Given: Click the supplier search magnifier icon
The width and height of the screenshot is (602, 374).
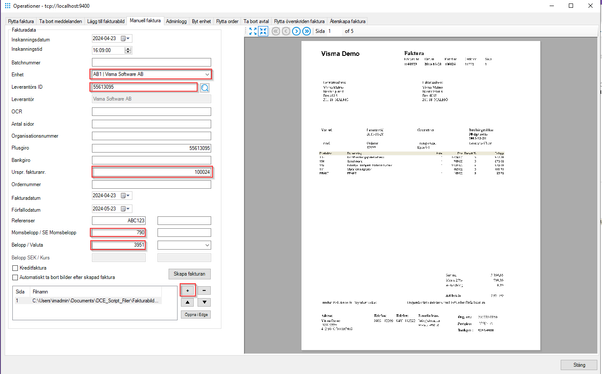Looking at the screenshot, I should pyautogui.click(x=205, y=88).
